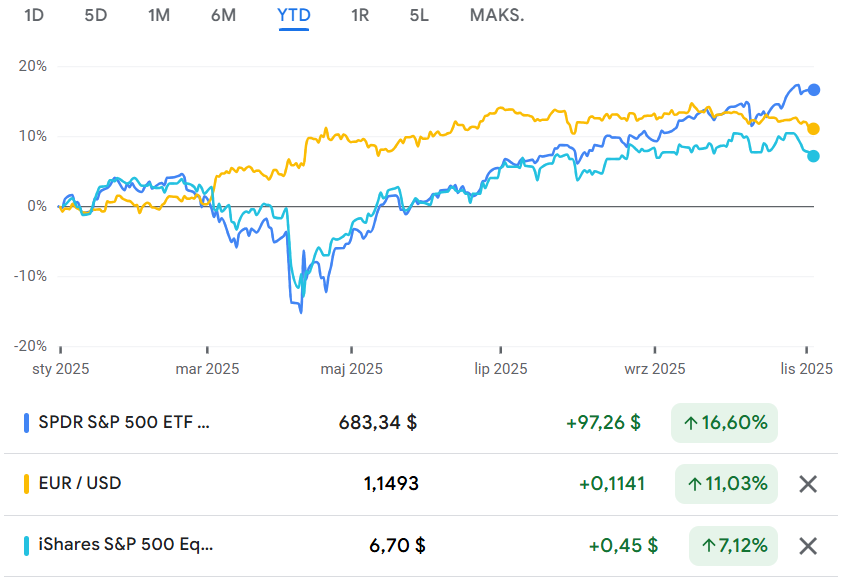Click the 0% y-axis label
Screen dimensions: 860x579
tap(37, 206)
